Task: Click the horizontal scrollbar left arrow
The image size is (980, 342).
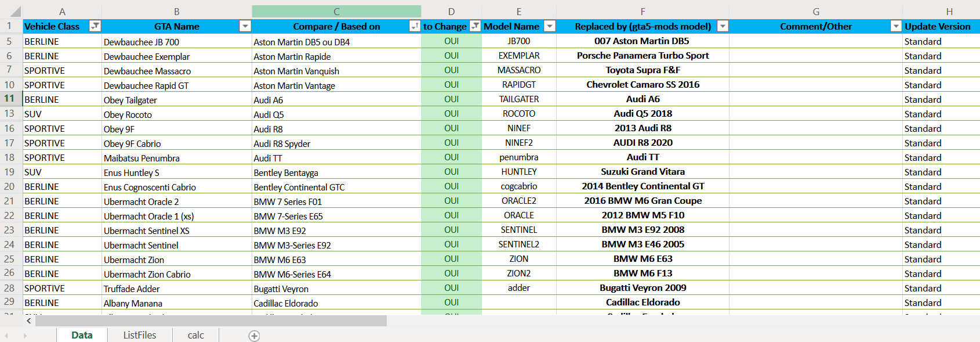Action: [28, 321]
